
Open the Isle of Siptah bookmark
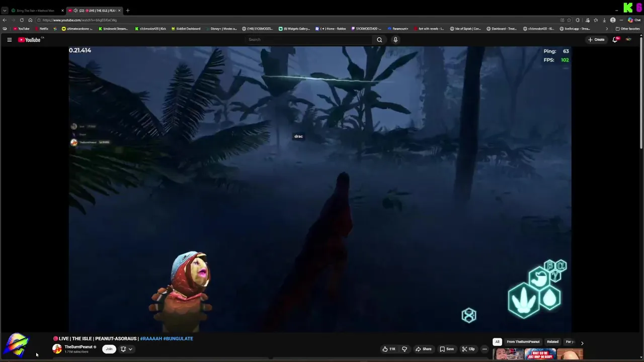(x=465, y=29)
